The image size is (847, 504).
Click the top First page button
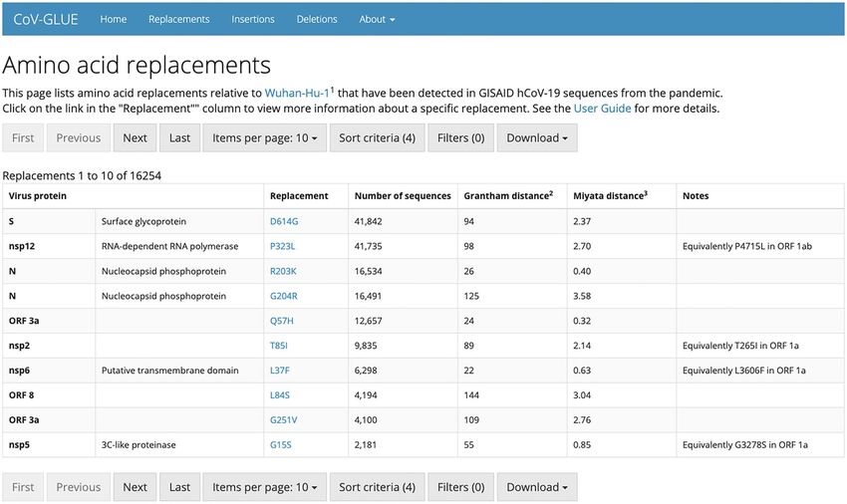click(23, 137)
